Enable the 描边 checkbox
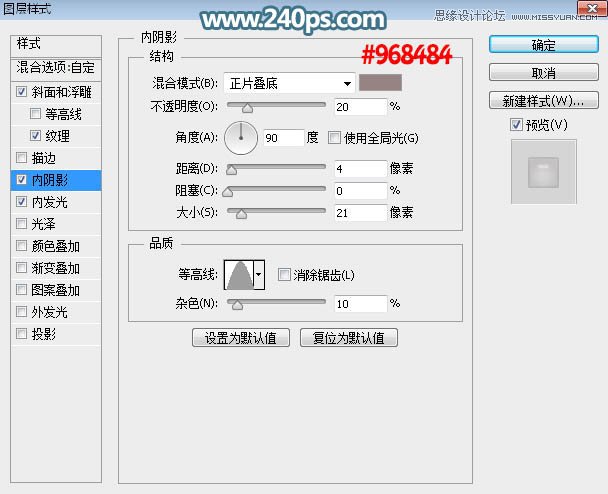This screenshot has width=608, height=494. click(21, 158)
